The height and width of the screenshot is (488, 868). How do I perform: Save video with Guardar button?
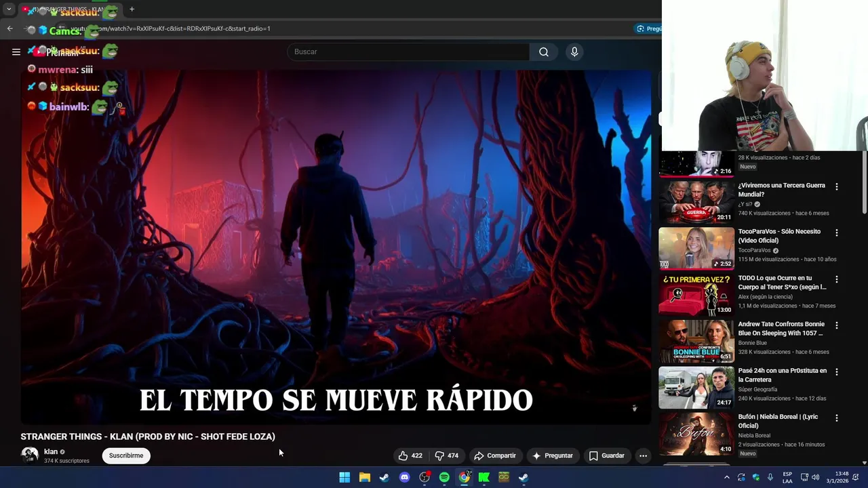point(607,455)
